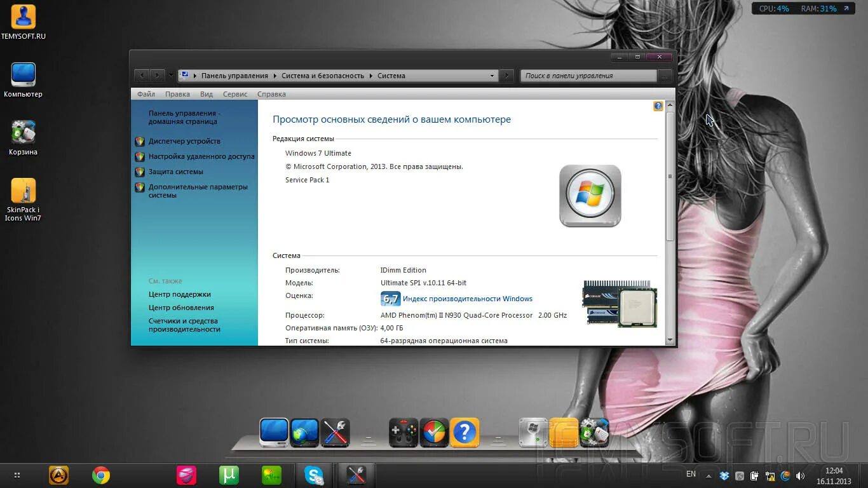Image resolution: width=868 pixels, height=488 pixels.
Task: Open the gamepad games icon in dock
Action: pyautogui.click(x=403, y=433)
